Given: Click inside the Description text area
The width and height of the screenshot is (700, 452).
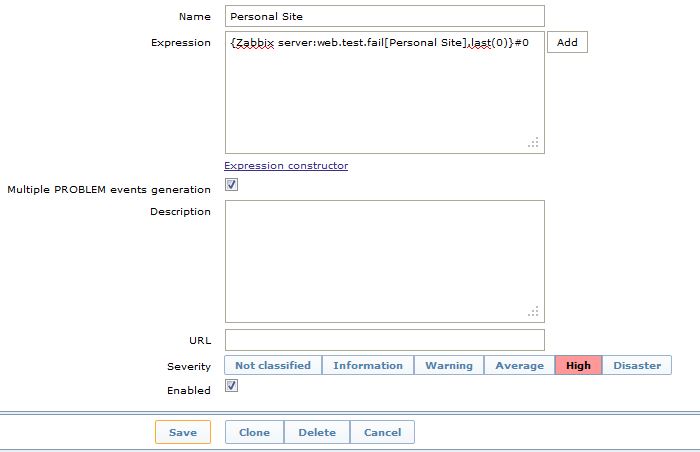Looking at the screenshot, I should pos(384,260).
